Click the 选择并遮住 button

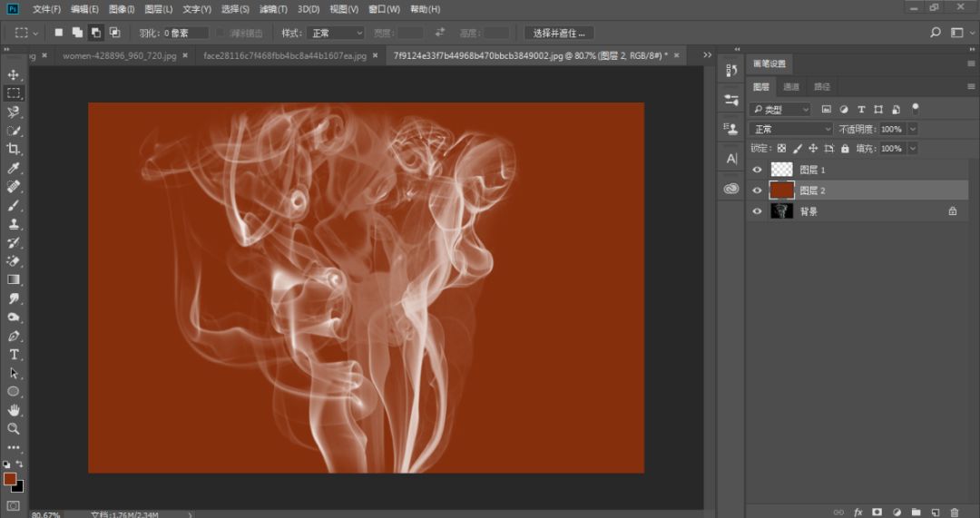[x=559, y=33]
